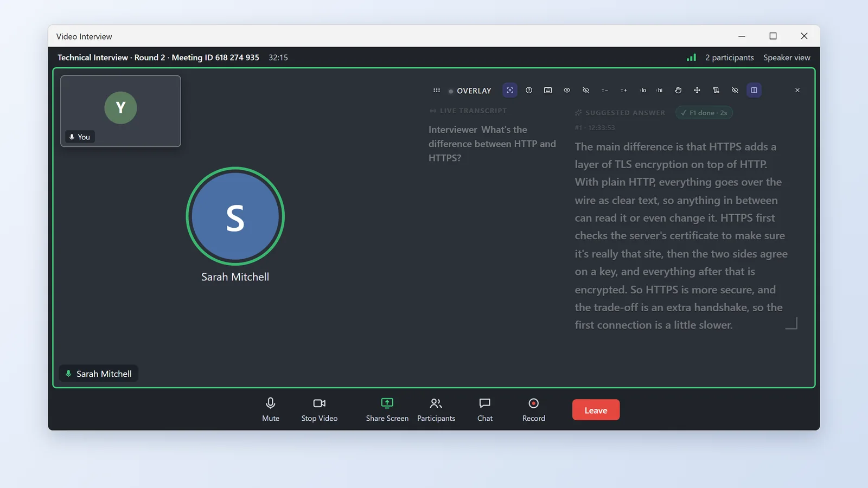Mute the microphone

point(271,409)
